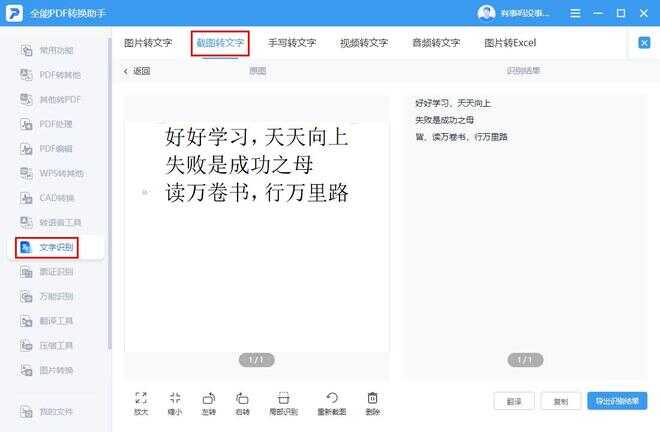Switch to the 手写转文字 tab
660x432 pixels.
click(292, 43)
